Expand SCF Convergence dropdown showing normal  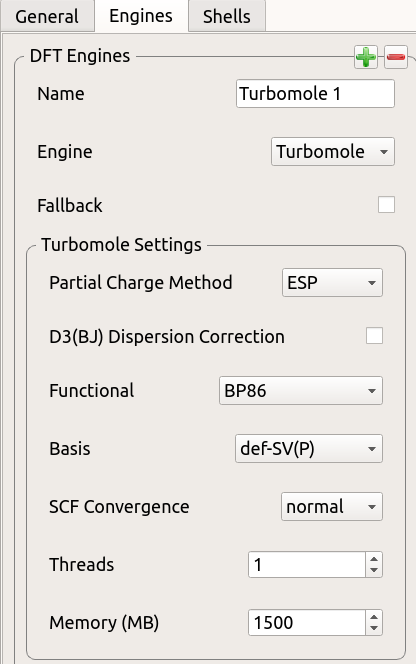click(332, 506)
